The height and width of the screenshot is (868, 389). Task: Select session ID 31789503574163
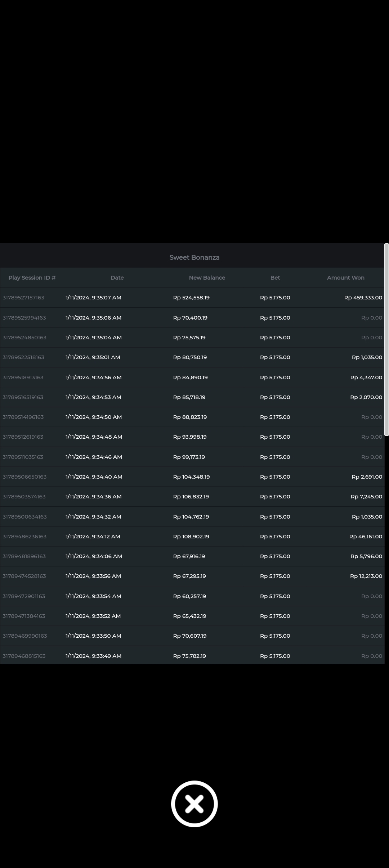(x=24, y=497)
